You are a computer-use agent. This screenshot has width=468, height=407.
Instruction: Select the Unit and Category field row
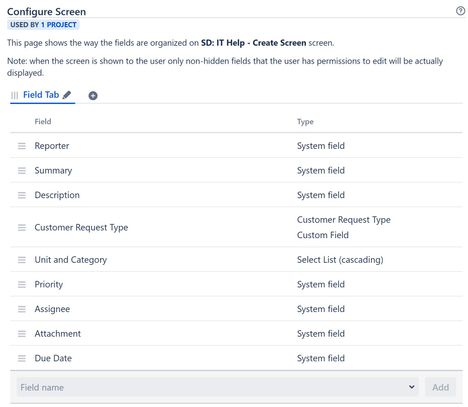(236, 260)
